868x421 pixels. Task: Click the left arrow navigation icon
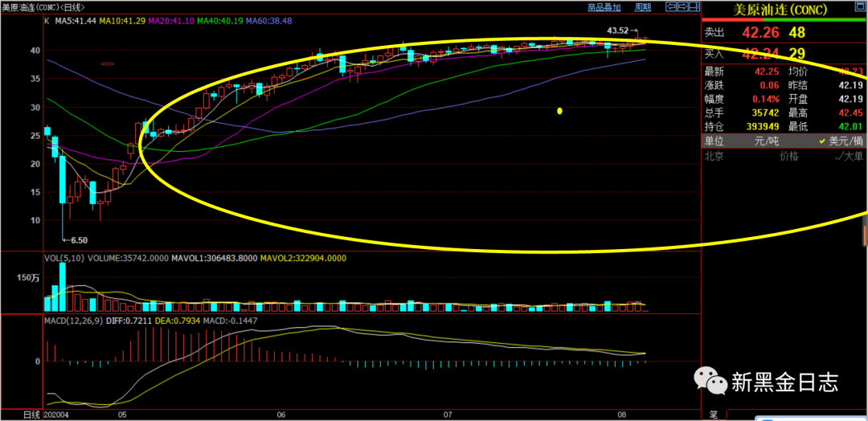671,6
